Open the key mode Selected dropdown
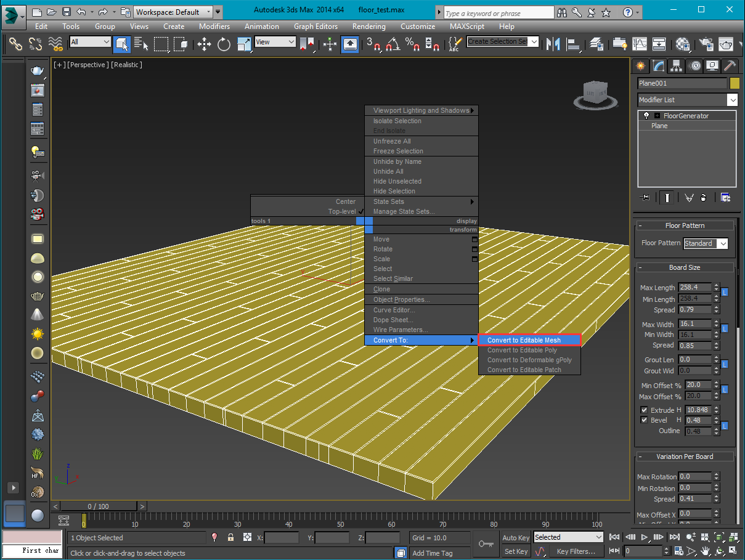The image size is (745, 560). coord(569,537)
